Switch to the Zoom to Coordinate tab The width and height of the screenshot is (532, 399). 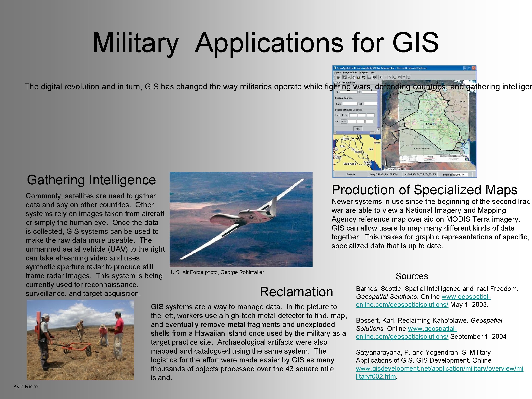click(x=346, y=83)
